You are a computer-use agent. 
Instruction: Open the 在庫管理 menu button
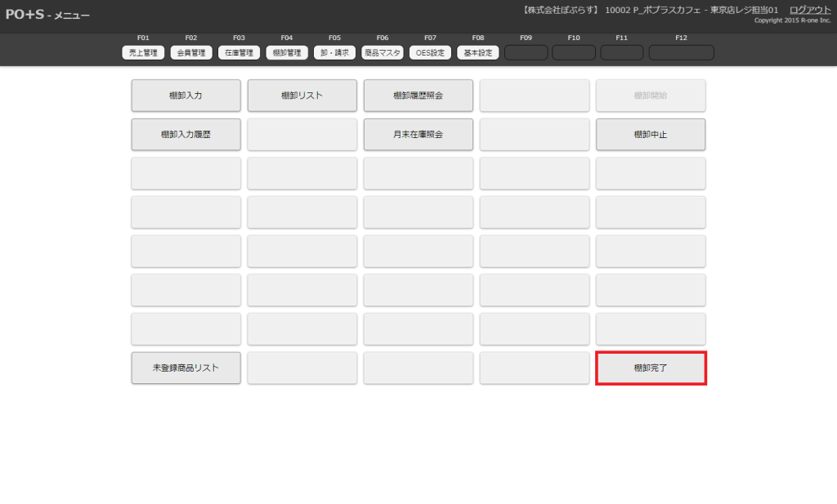click(239, 53)
